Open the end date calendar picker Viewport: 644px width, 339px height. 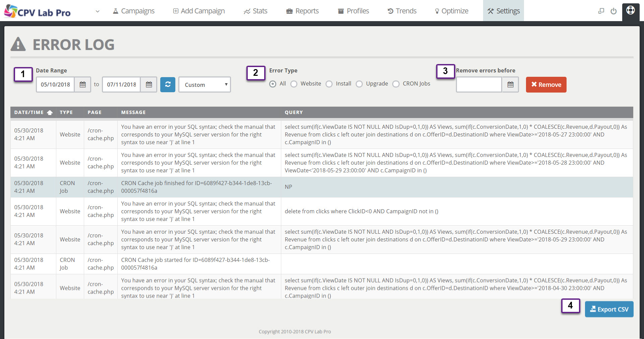[x=149, y=85]
